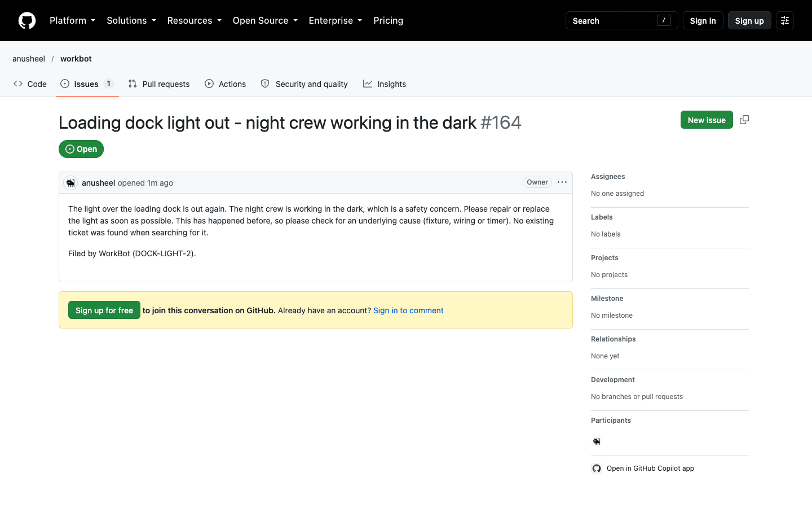Image resolution: width=812 pixels, height=508 pixels.
Task: Create a New issue
Action: (707, 120)
